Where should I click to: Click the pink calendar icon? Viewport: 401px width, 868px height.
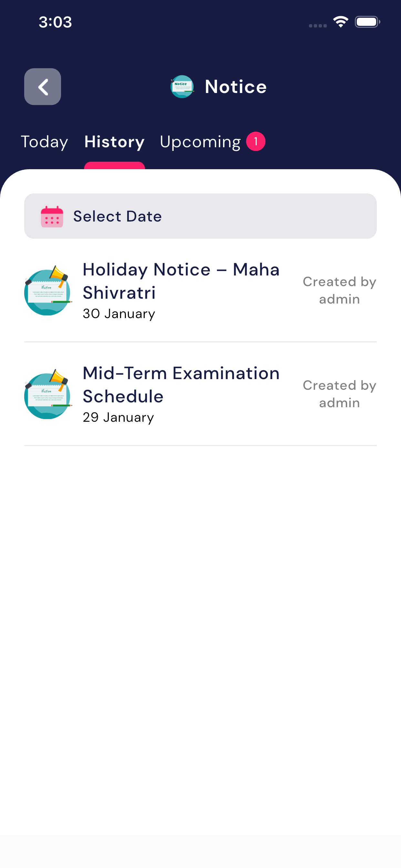click(x=52, y=216)
